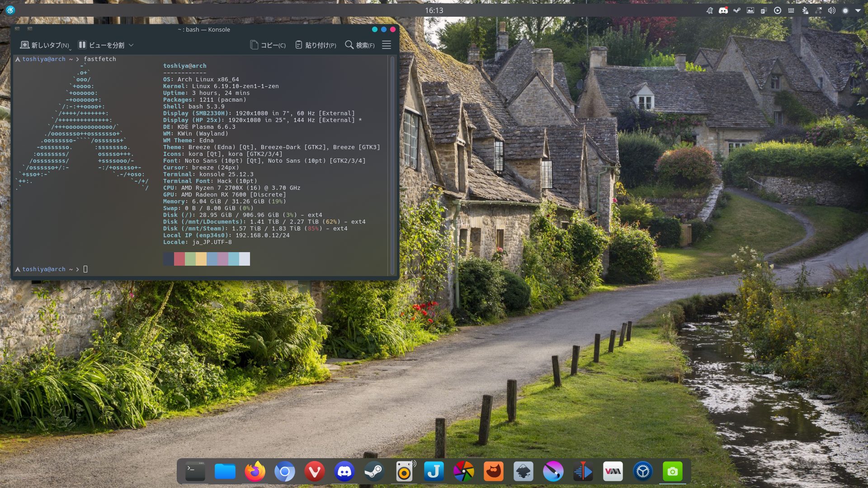Launch Firefox from the dock
Image resolution: width=868 pixels, height=488 pixels.
tap(255, 472)
